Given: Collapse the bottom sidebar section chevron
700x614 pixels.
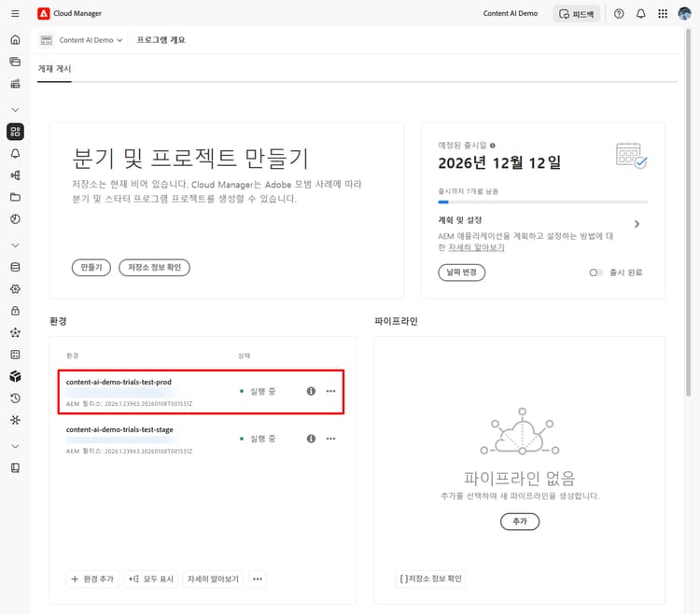Looking at the screenshot, I should pyautogui.click(x=15, y=446).
